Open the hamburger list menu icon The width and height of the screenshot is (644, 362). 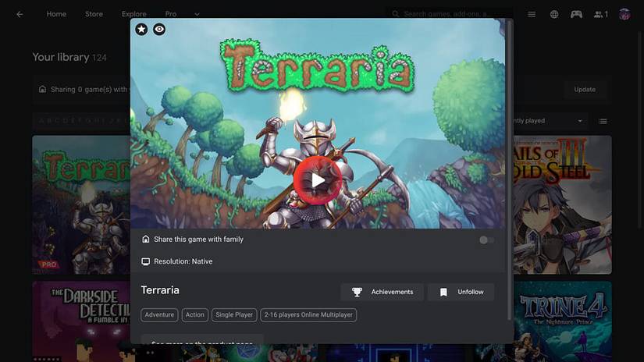coord(532,14)
